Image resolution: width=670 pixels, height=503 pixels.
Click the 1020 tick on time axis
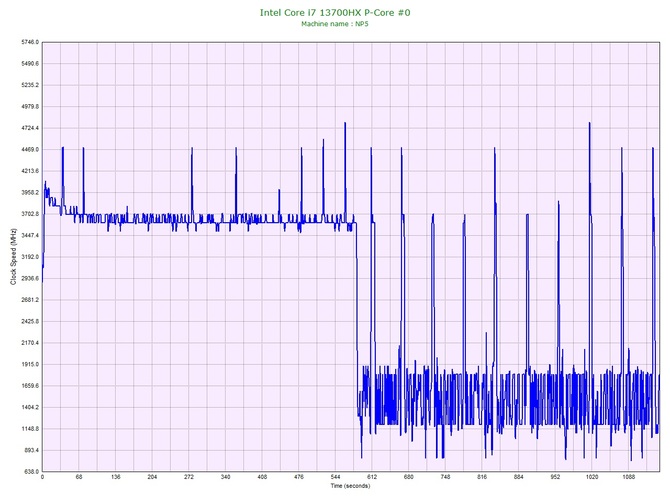pyautogui.click(x=592, y=477)
